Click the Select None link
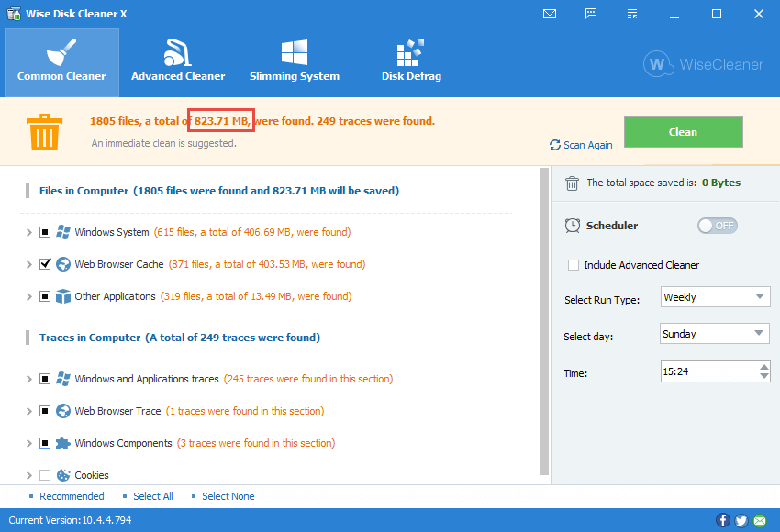Screen dimensions: 780x532 point(228,496)
